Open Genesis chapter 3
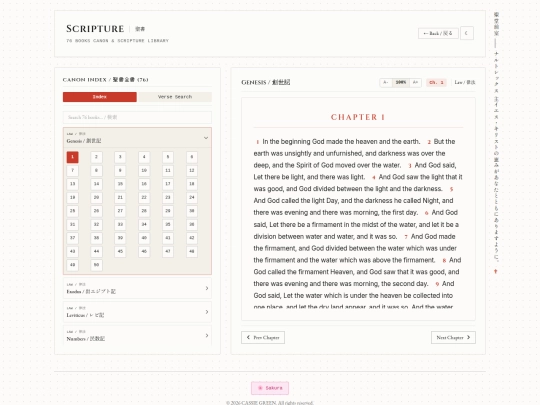Image resolution: width=540 pixels, height=405 pixels. pos(120,157)
